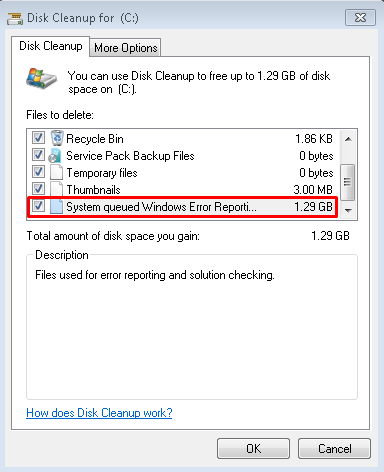384x472 pixels.
Task: Click the file list scrollbar thumb
Action: pyautogui.click(x=348, y=182)
